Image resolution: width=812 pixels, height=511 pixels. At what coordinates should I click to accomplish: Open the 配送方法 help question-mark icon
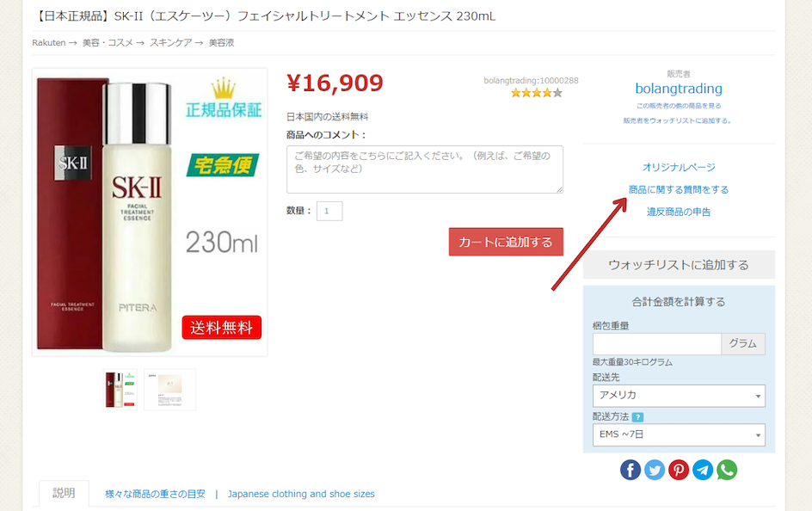pos(638,417)
